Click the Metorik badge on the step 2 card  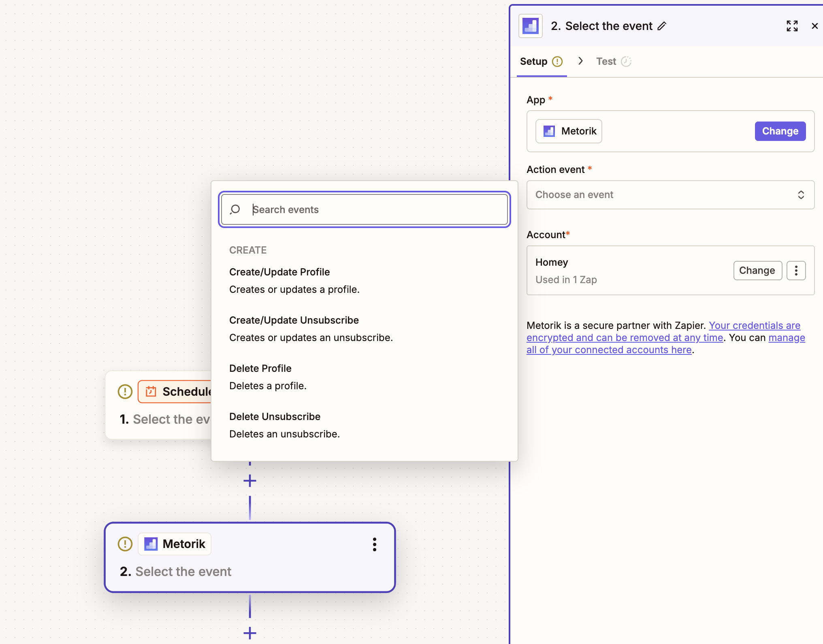pyautogui.click(x=175, y=544)
